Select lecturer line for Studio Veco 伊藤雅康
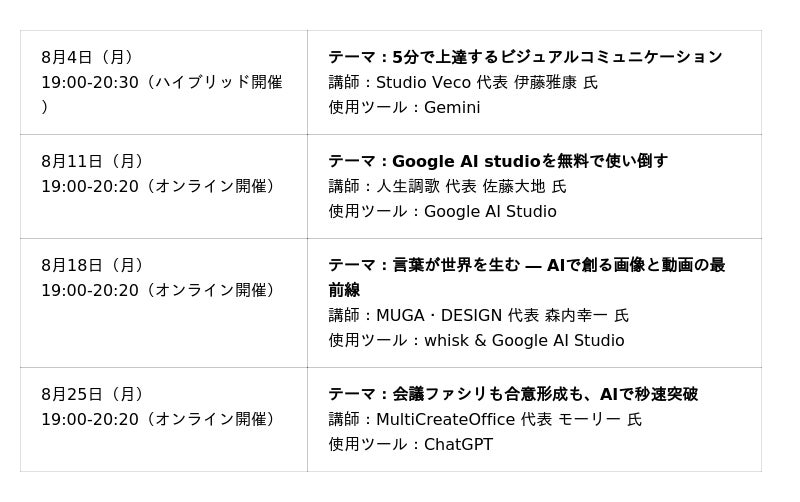This screenshot has height=502, width=800. (x=463, y=82)
